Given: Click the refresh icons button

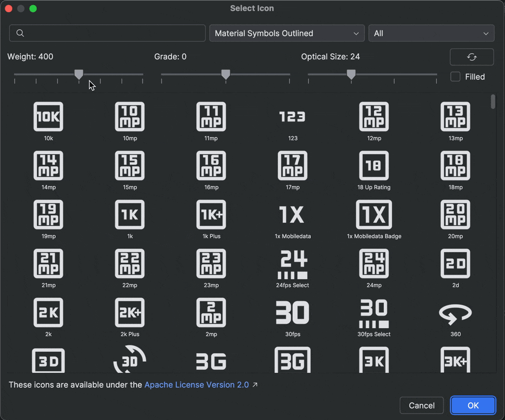Looking at the screenshot, I should pos(472,57).
